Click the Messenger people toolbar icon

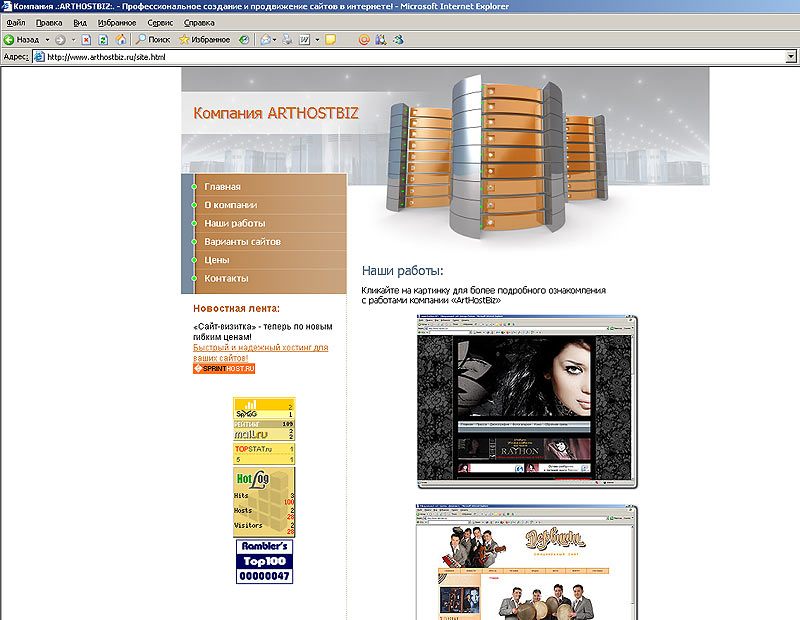(x=381, y=39)
